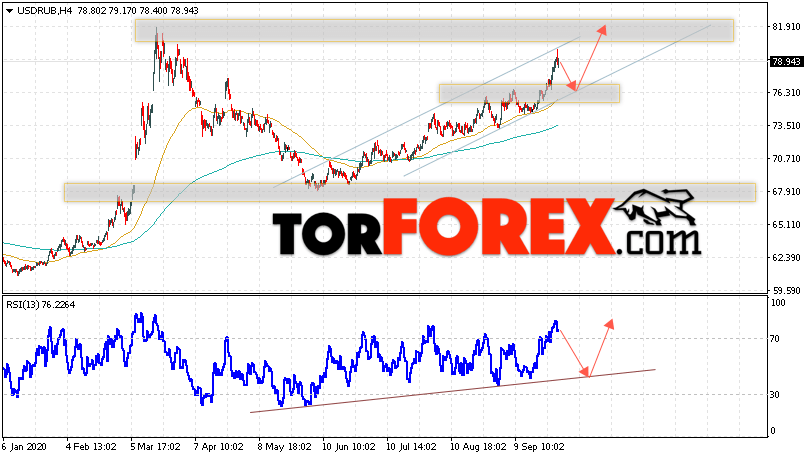Click the 70.710 price axis label
Image resolution: width=808 pixels, height=458 pixels.
[x=787, y=159]
